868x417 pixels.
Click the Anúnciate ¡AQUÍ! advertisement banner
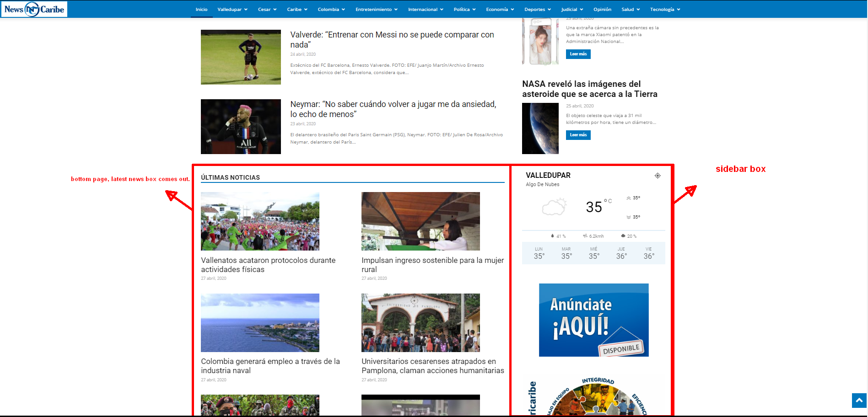coord(593,320)
